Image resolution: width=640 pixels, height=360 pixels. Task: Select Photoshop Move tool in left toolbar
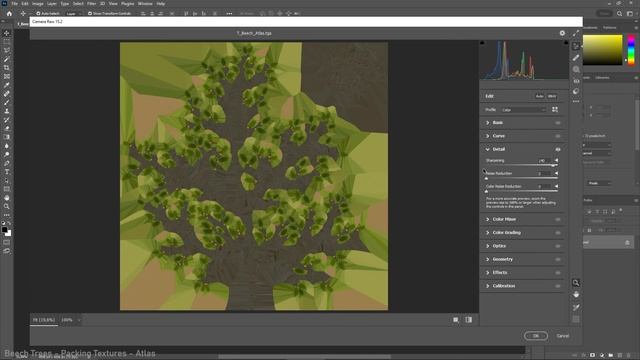coord(7,33)
